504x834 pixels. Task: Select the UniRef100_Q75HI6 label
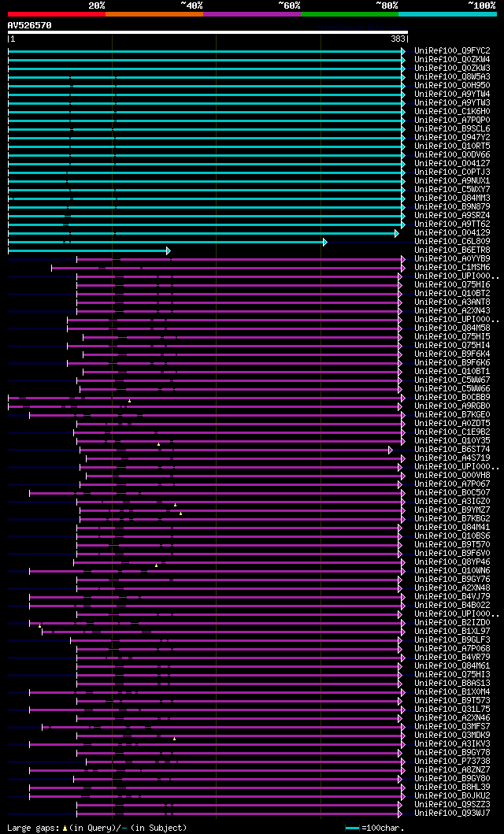(453, 285)
